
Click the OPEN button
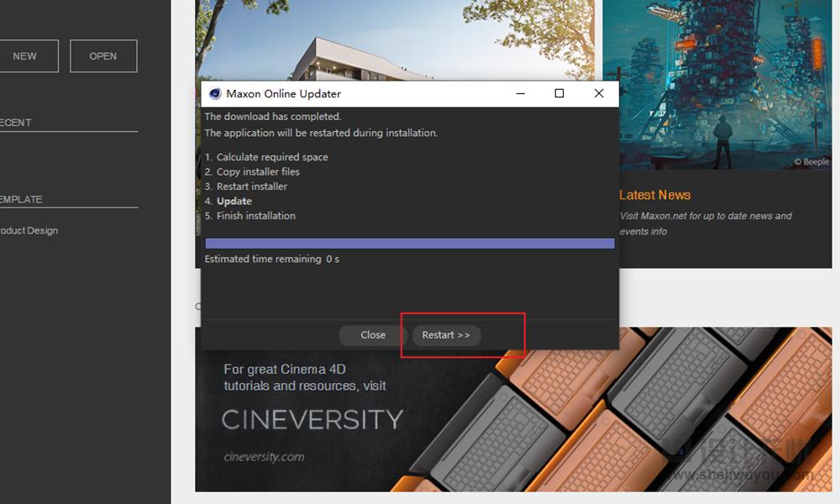(x=103, y=56)
